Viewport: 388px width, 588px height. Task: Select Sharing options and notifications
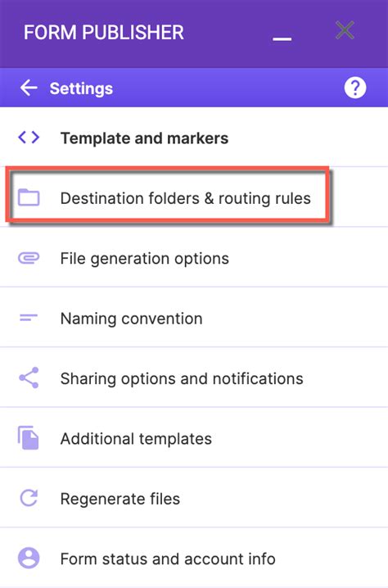[x=194, y=378]
